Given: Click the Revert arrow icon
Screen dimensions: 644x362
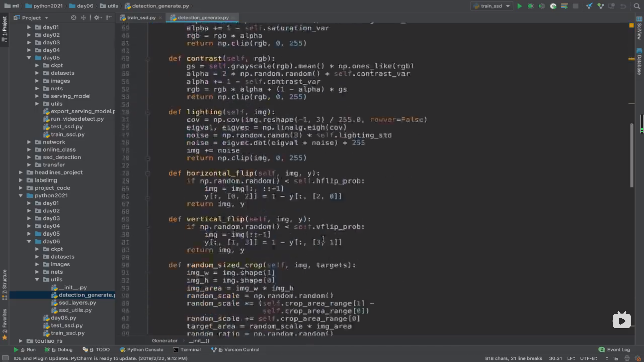Looking at the screenshot, I should pyautogui.click(x=623, y=6).
